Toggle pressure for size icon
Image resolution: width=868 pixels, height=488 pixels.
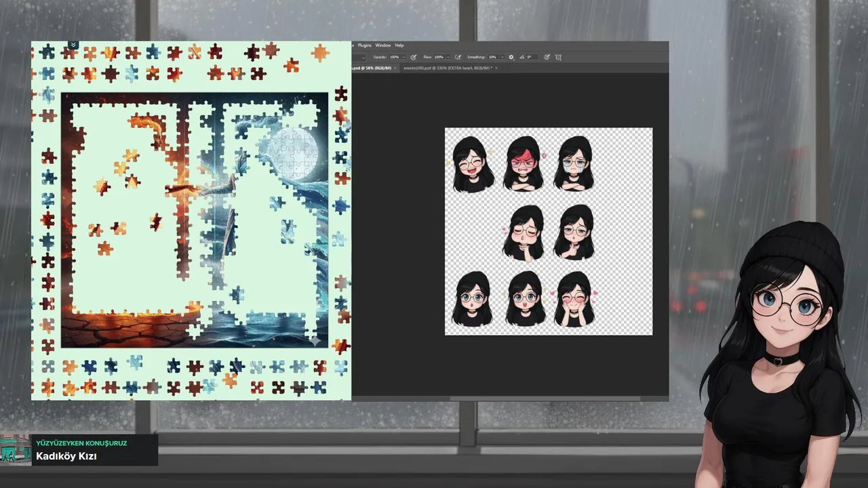pos(547,57)
